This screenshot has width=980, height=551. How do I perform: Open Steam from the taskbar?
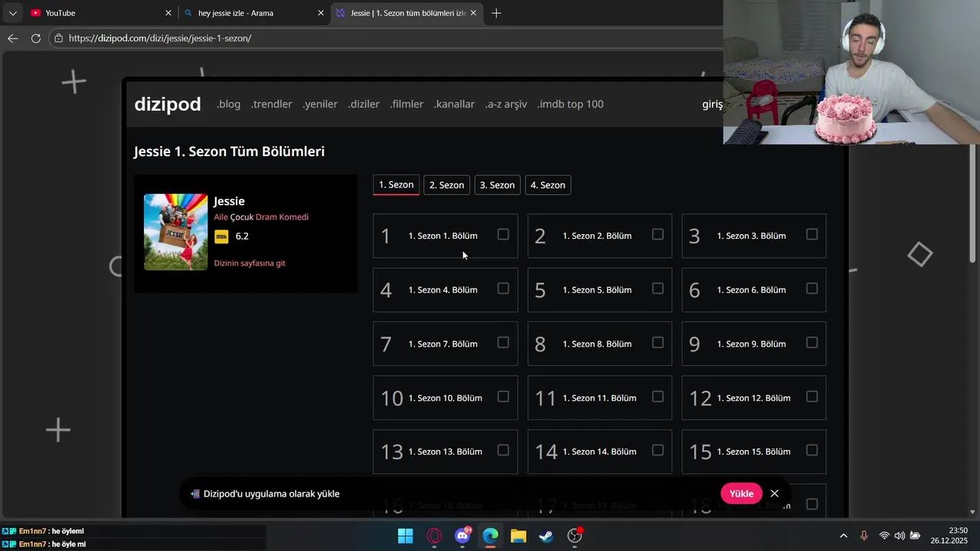point(546,536)
